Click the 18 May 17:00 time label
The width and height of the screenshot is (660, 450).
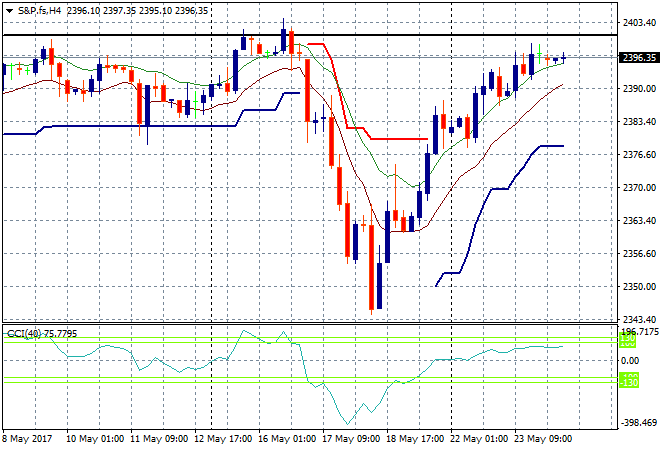tap(415, 439)
